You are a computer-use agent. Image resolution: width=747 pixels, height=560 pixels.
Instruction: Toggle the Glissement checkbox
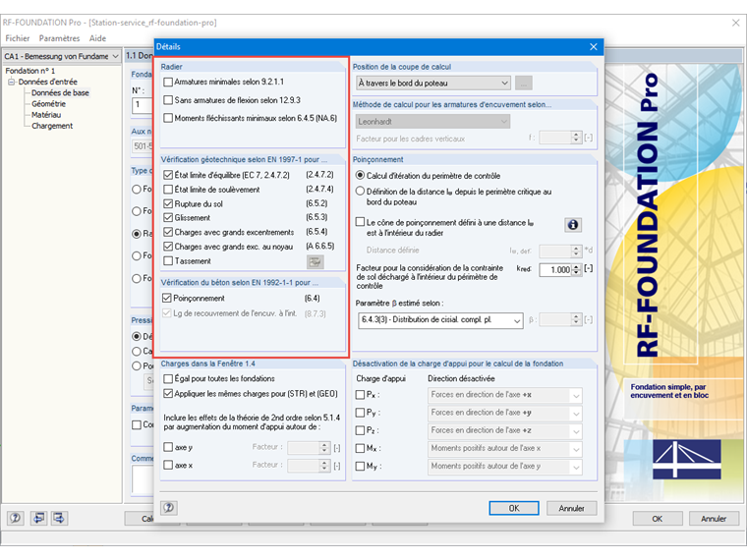pyautogui.click(x=168, y=218)
